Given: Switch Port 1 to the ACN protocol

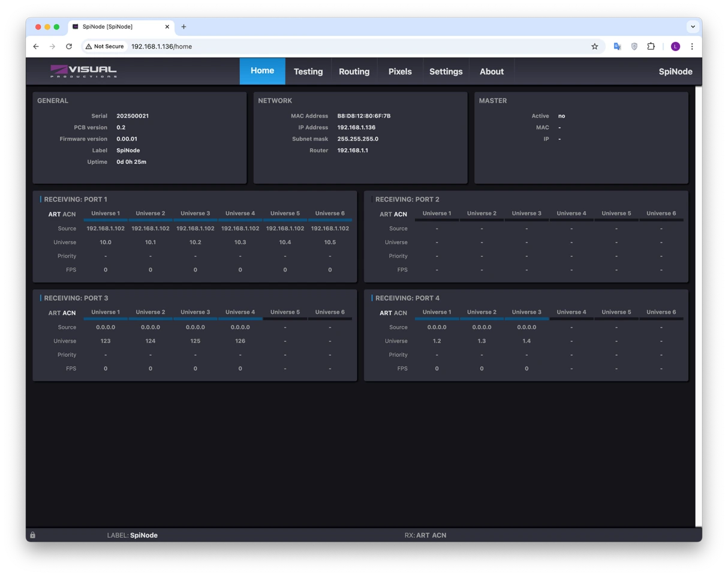Looking at the screenshot, I should tap(69, 214).
